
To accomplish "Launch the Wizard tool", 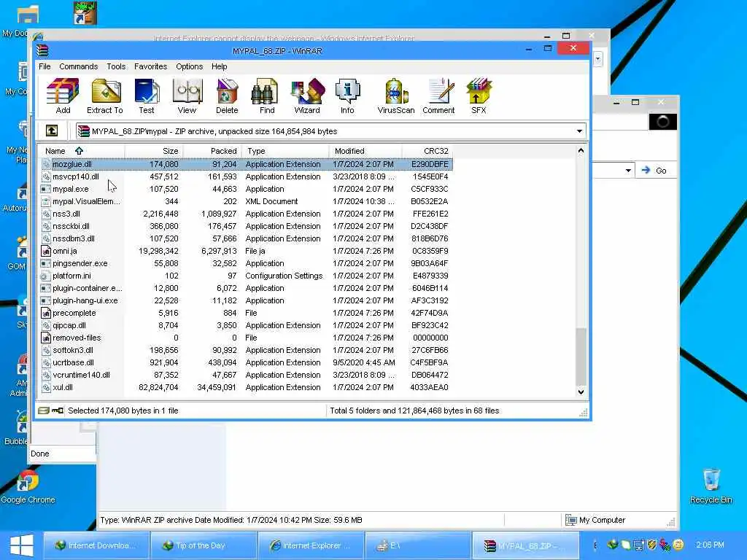I will coord(307,96).
